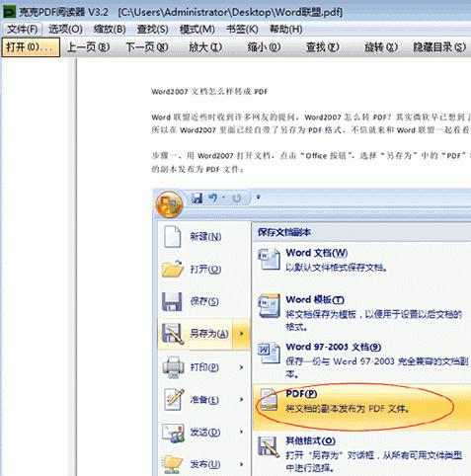
Task: Expand the 打印(P) submenu arrow
Action: click(x=242, y=367)
